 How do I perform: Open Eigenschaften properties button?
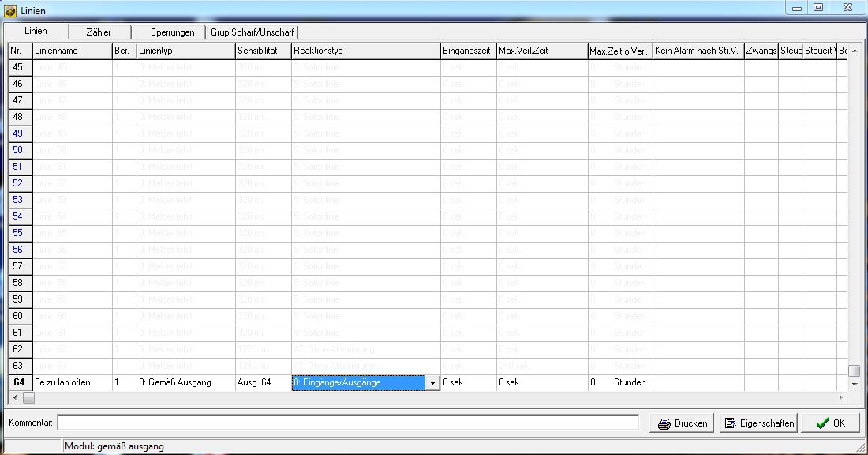point(758,423)
